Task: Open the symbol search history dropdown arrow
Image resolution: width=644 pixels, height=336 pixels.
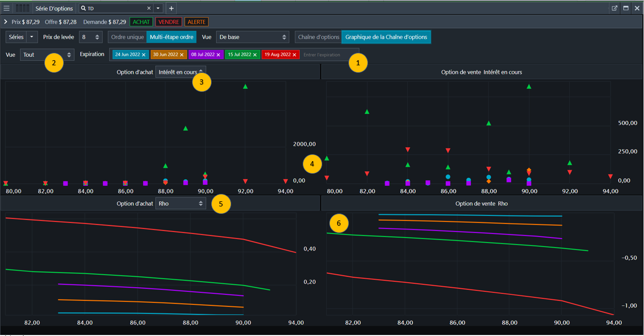Action: click(158, 9)
